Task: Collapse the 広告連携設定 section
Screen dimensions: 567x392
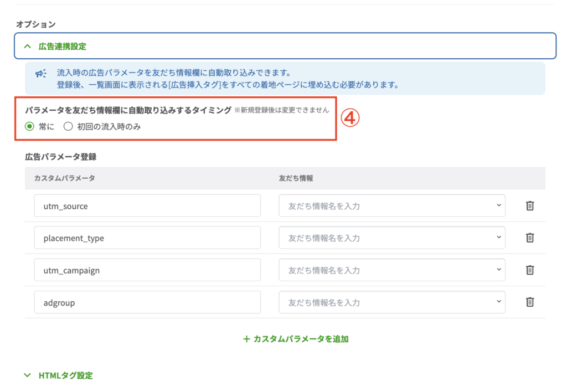Action: (27, 47)
